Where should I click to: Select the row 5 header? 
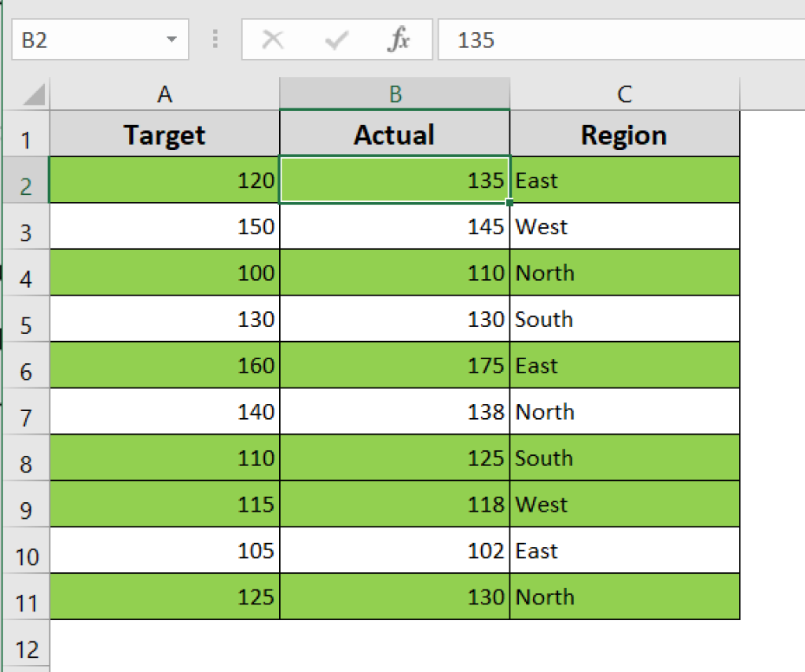pos(28,319)
